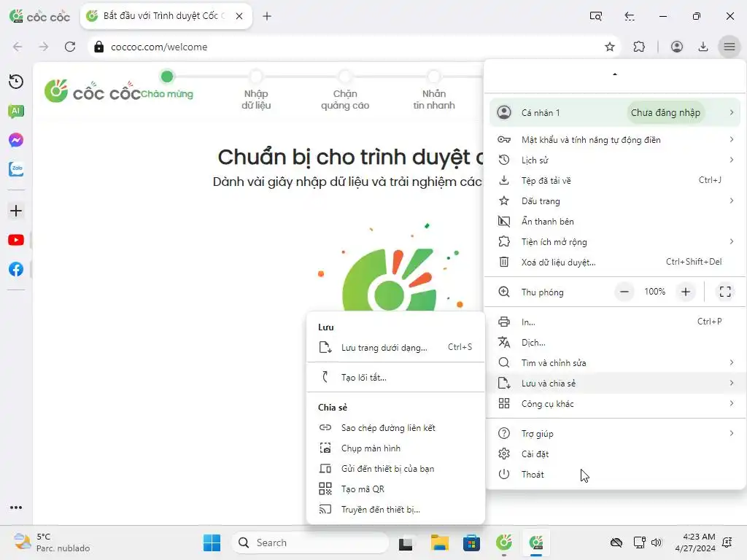Choose Dịch... translate option
This screenshot has width=747, height=560.
615,343
